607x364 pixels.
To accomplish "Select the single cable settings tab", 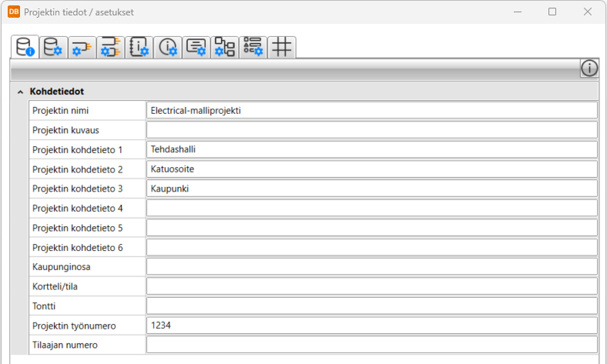I will (x=82, y=48).
